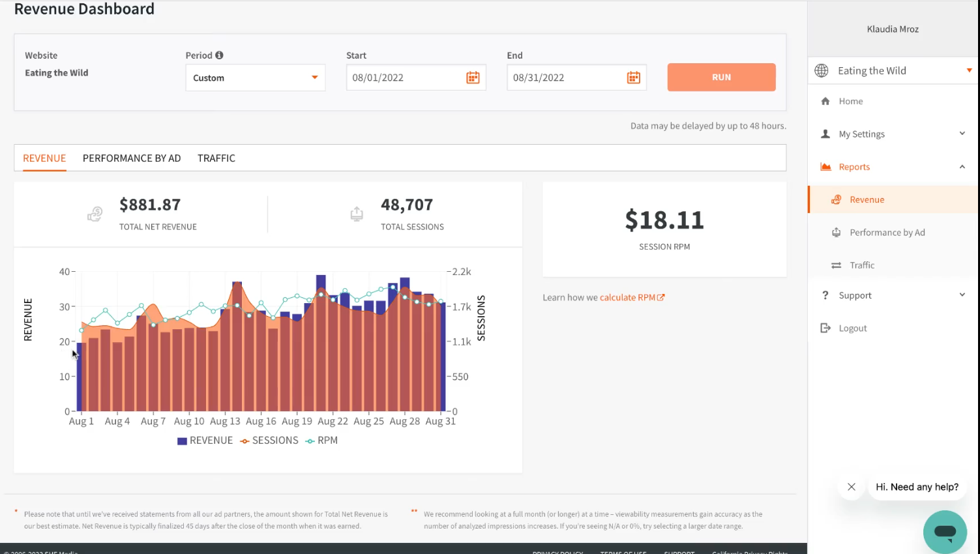The width and height of the screenshot is (980, 554).
Task: Click the End date field 08/31/2022
Action: tap(576, 78)
